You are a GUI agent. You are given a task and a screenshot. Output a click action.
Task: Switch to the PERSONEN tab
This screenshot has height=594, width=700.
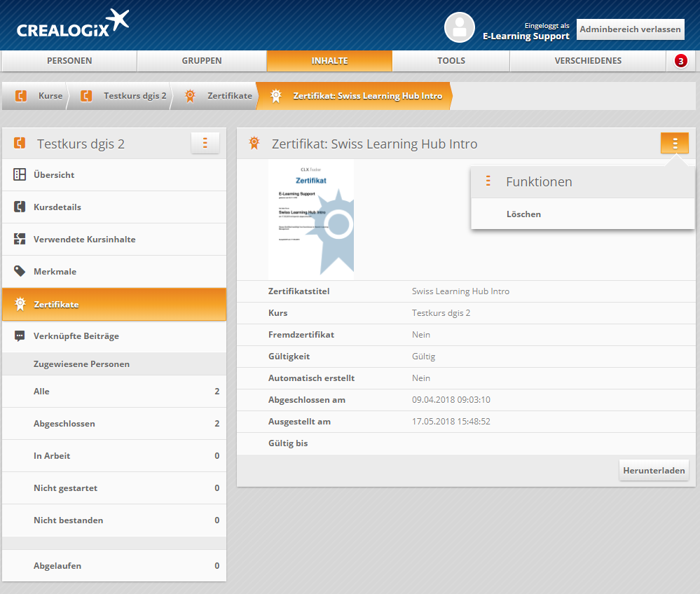pos(69,61)
